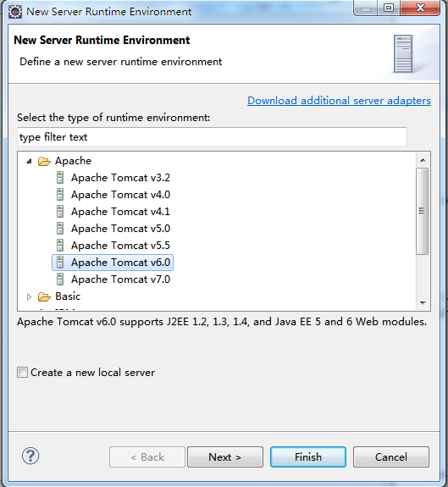The width and height of the screenshot is (448, 487).
Task: Click the server icon beside Apache Tomcat v4.1
Action: [60, 212]
